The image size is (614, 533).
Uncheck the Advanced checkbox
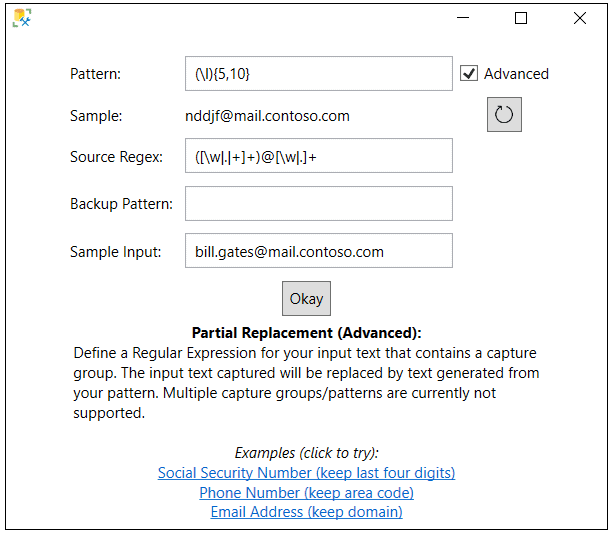(469, 74)
